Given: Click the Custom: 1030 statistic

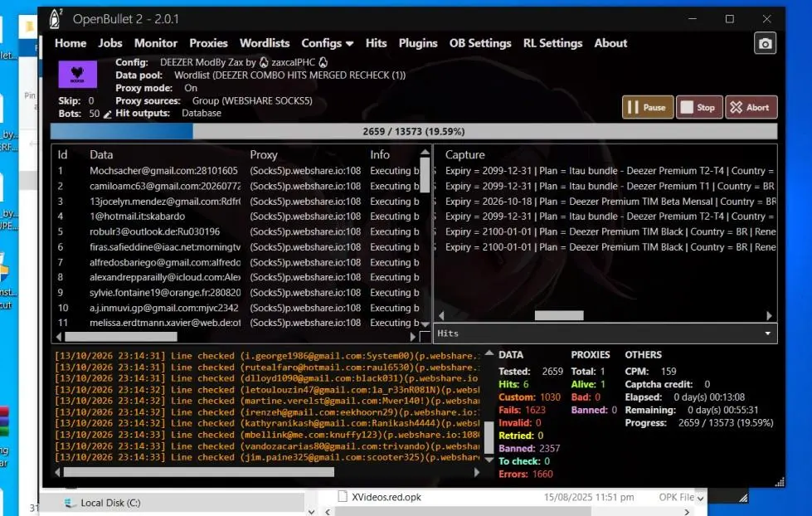Looking at the screenshot, I should click(x=529, y=397).
